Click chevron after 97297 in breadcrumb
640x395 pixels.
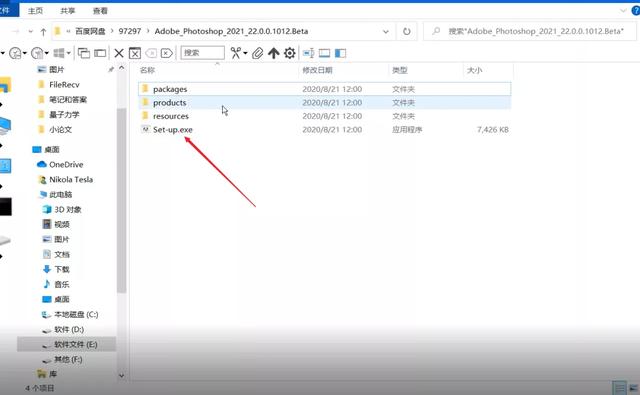pos(148,31)
